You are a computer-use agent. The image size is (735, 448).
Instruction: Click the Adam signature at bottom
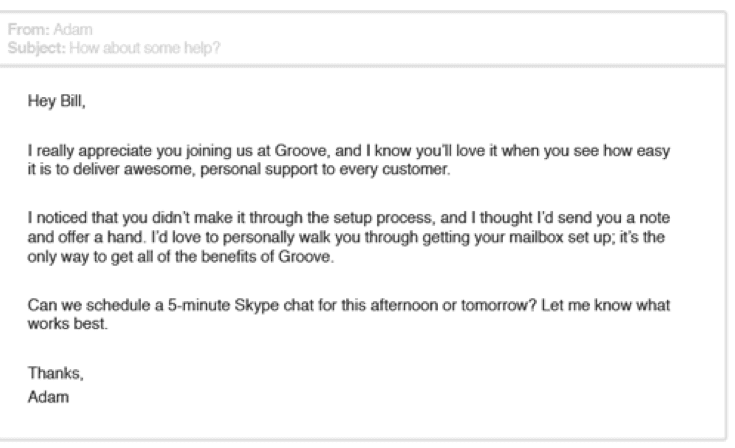44,393
